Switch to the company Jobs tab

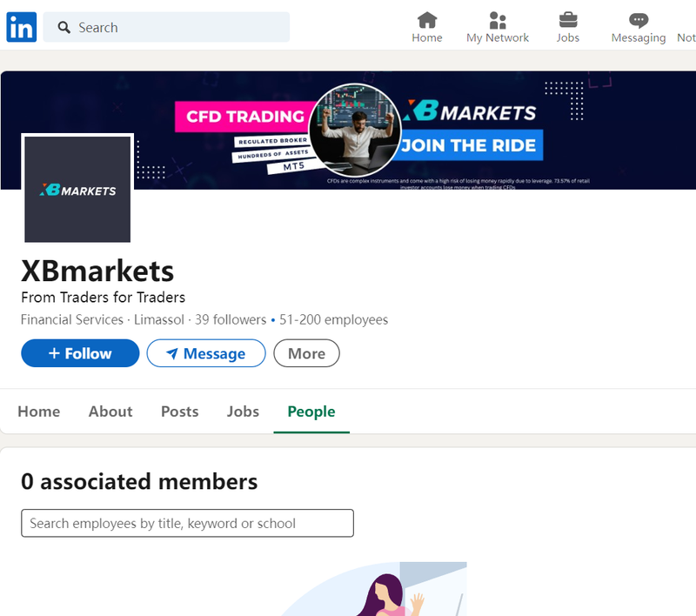(x=243, y=412)
